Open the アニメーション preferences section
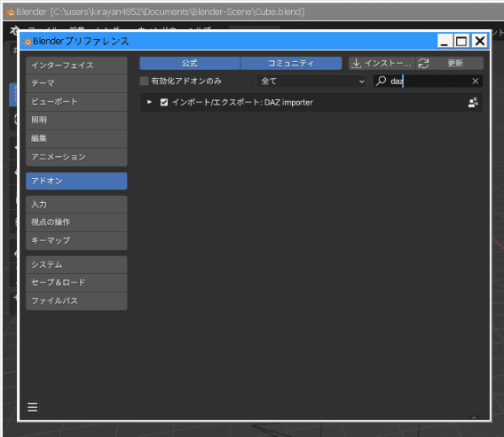This screenshot has height=437, width=504. click(x=76, y=157)
